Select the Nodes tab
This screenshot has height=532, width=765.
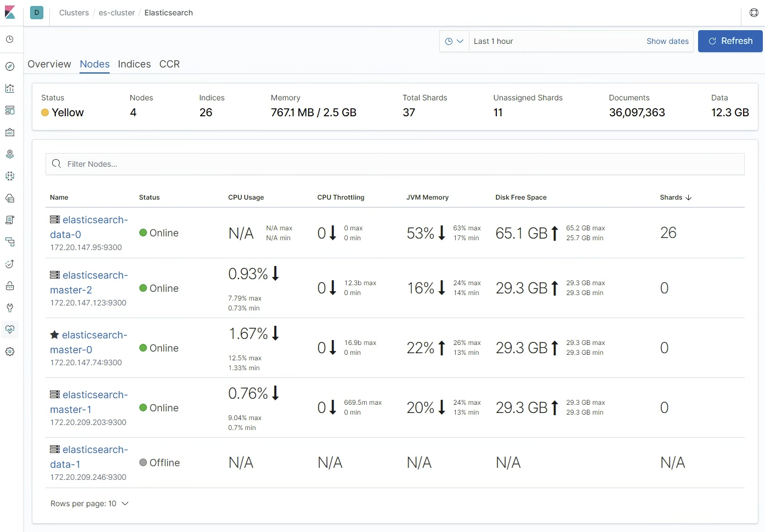click(x=95, y=64)
